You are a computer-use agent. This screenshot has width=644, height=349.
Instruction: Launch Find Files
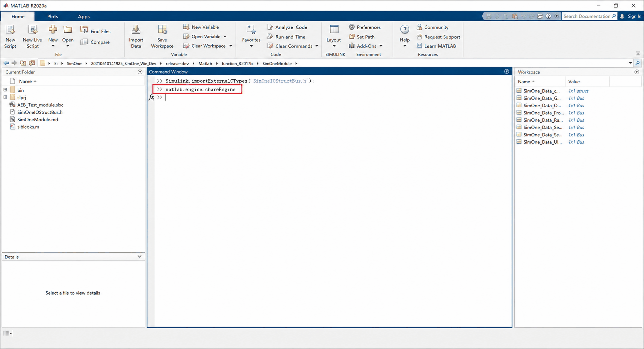coord(96,31)
